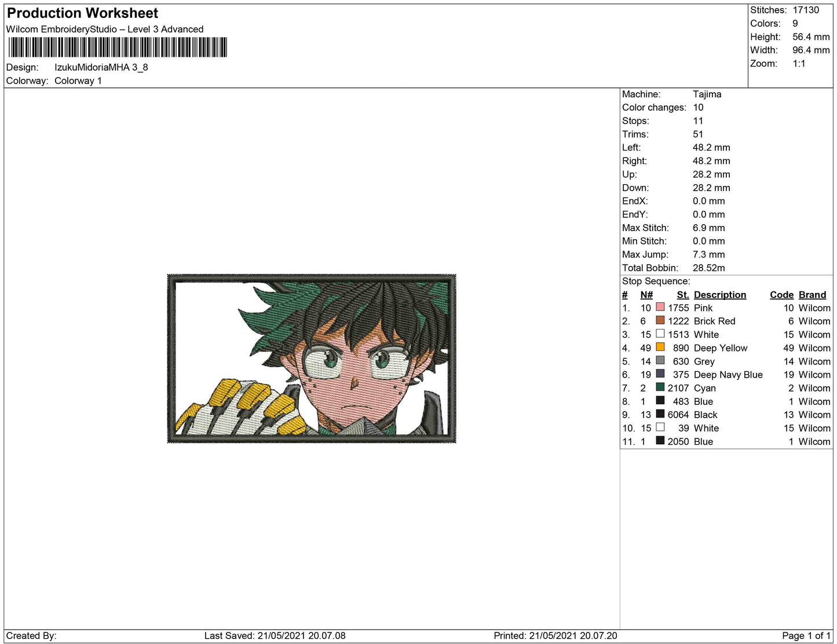
Task: Click the "Stop Sequence:" heading
Action: coord(656,281)
